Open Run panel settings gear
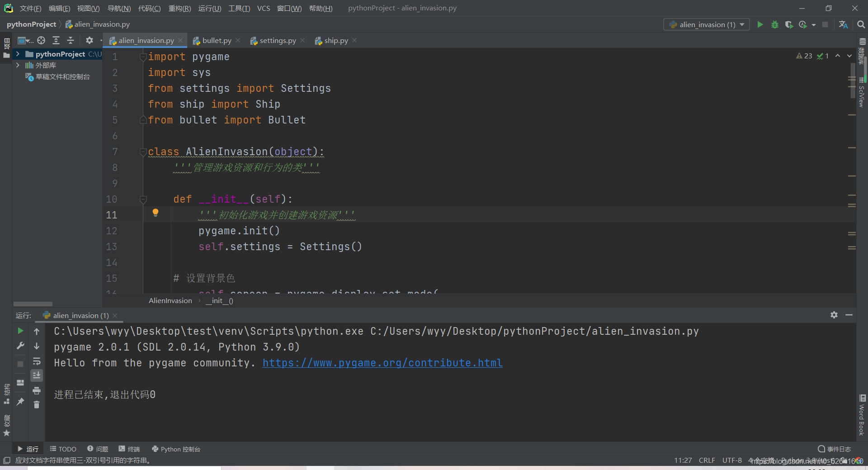This screenshot has height=470, width=868. click(834, 315)
